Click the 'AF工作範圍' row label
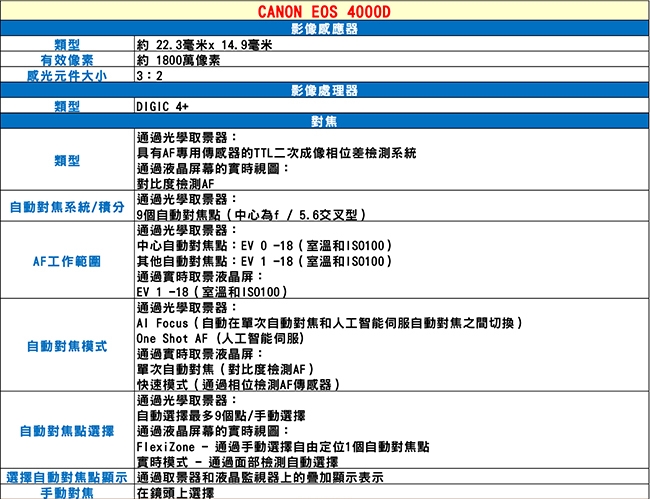 pos(67,261)
